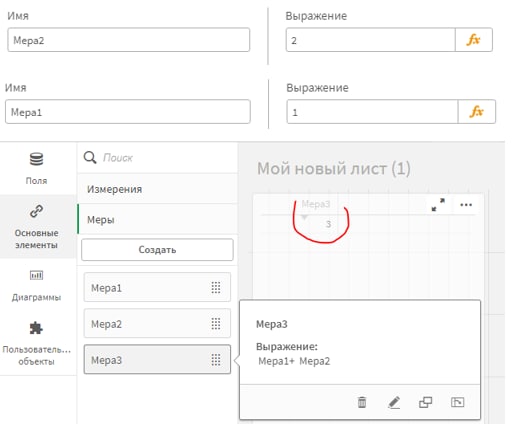Open expression editor for Мера1
Screen dimensions: 513x430
[x=477, y=112]
